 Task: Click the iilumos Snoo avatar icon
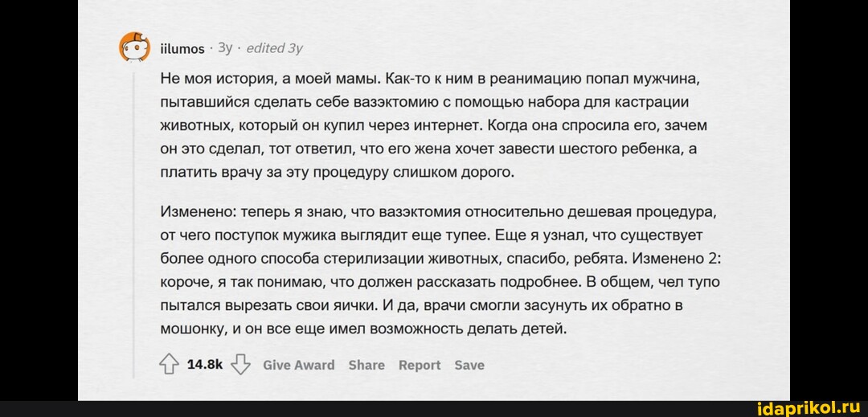click(x=134, y=48)
